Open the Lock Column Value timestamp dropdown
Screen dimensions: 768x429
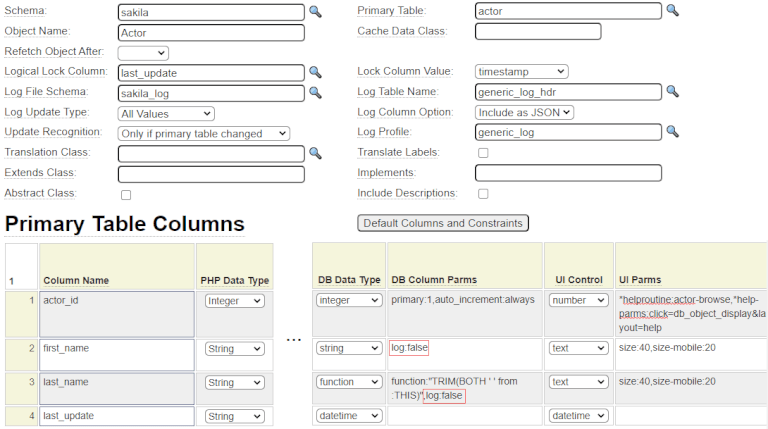(x=521, y=72)
